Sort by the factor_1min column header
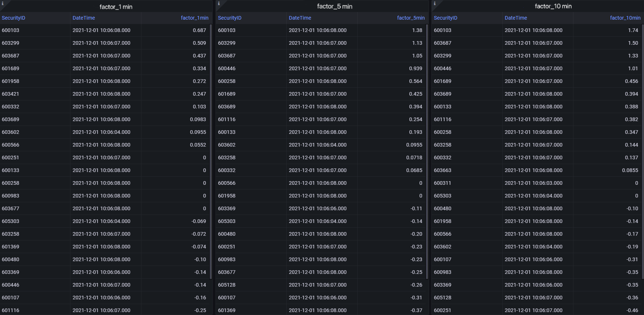Image resolution: width=644 pixels, height=315 pixels. tap(194, 18)
